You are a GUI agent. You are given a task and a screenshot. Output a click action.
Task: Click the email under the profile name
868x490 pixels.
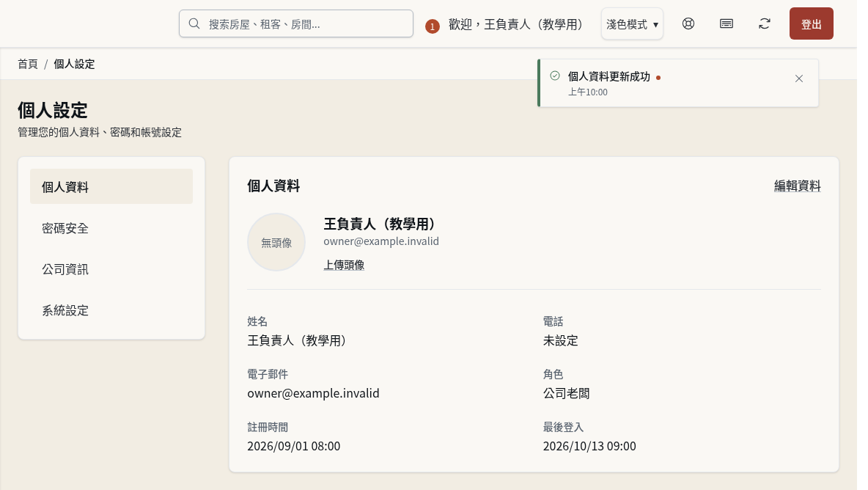tap(381, 241)
